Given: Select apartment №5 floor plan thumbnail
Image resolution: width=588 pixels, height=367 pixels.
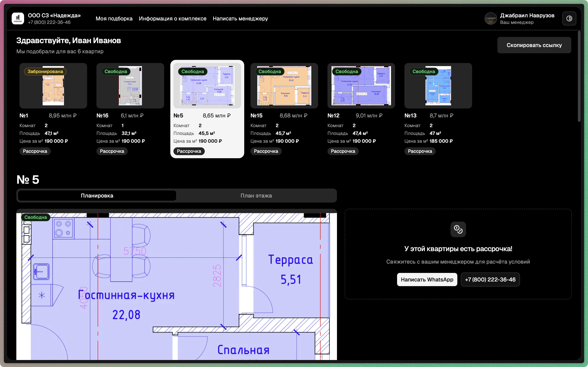Looking at the screenshot, I should point(207,86).
